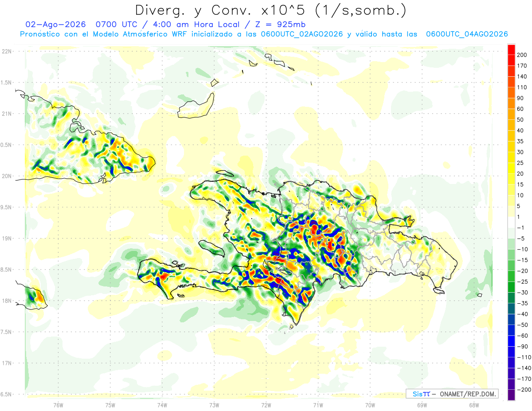Click the '170' color bar value
532x411 pixels.
click(x=522, y=66)
